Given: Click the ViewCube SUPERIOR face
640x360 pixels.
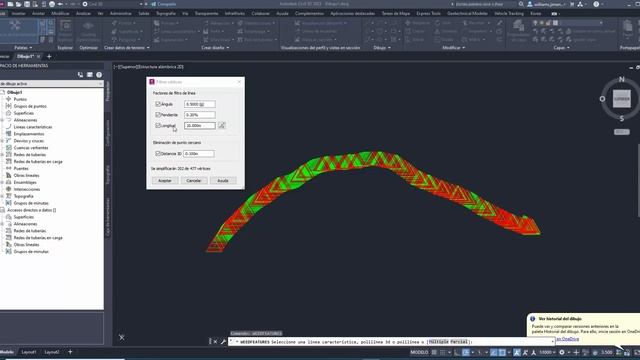Looking at the screenshot, I should click(622, 99).
